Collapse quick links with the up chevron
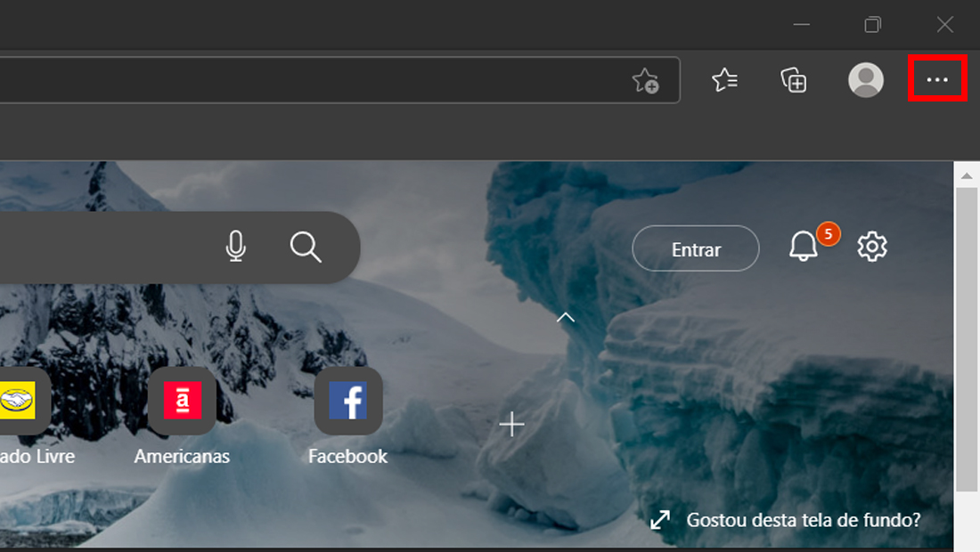Viewport: 980px width, 552px height. tap(566, 317)
